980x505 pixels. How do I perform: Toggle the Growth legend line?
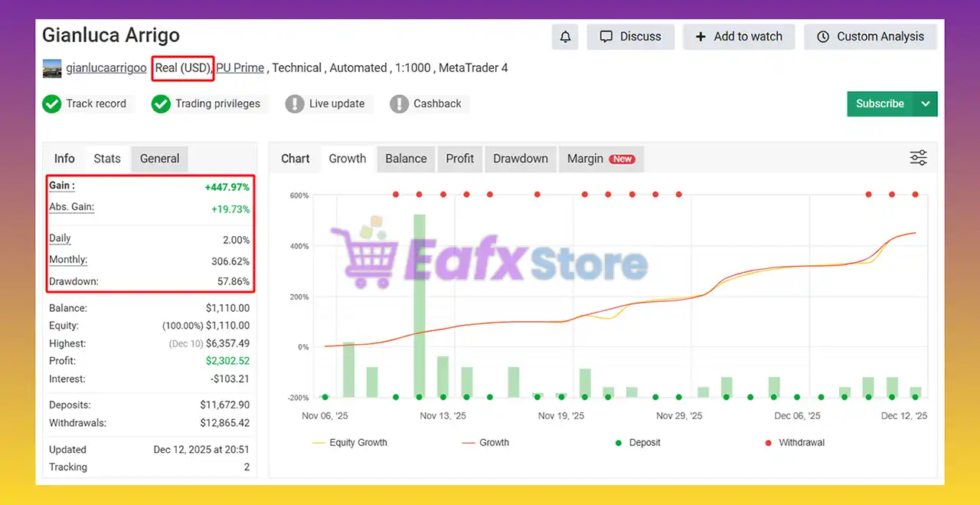coord(485,442)
